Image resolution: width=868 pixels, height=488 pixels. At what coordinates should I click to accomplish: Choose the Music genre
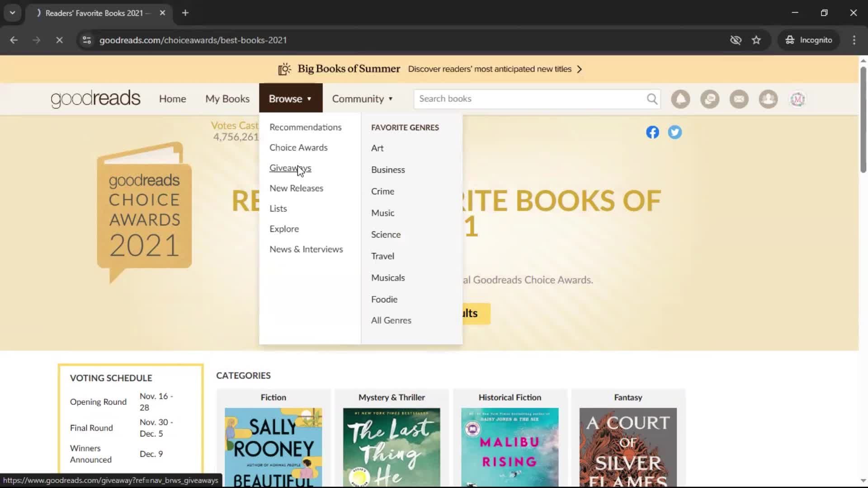point(382,213)
